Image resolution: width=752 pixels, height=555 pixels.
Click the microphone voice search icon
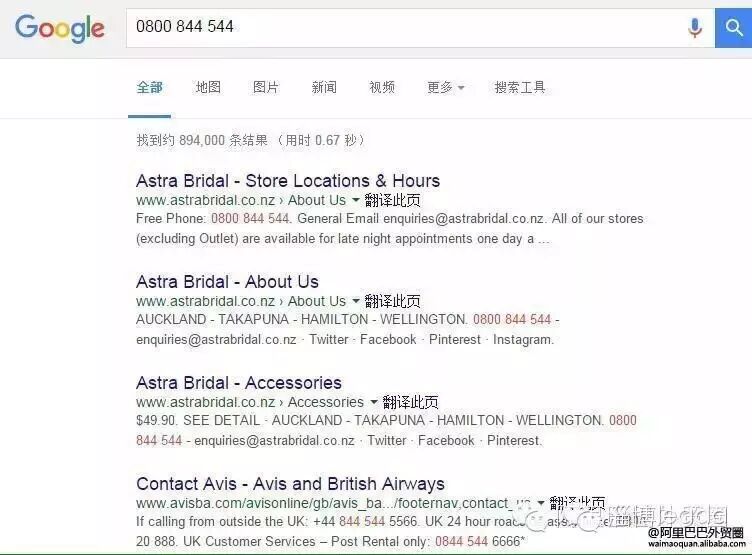coord(694,27)
